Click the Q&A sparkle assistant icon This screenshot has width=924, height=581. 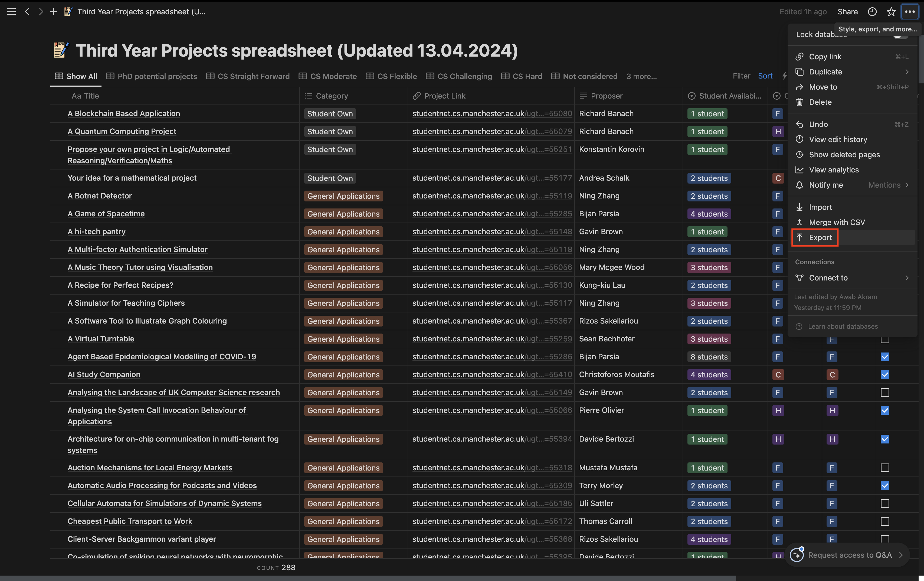click(x=797, y=555)
